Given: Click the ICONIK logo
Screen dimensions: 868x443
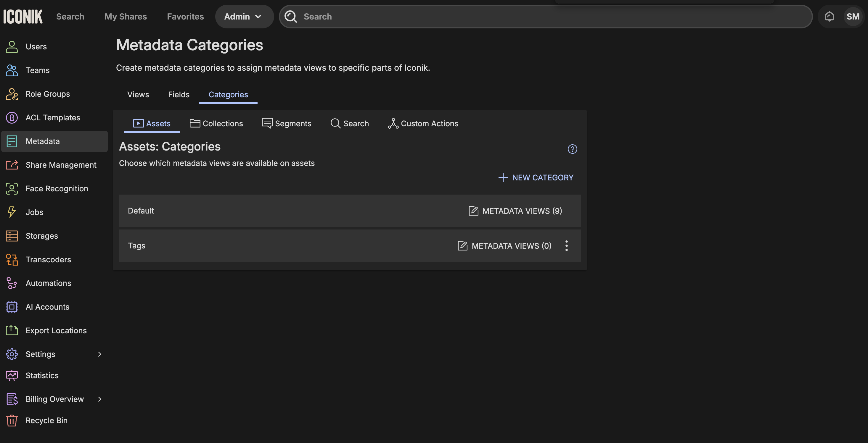Looking at the screenshot, I should click(23, 17).
